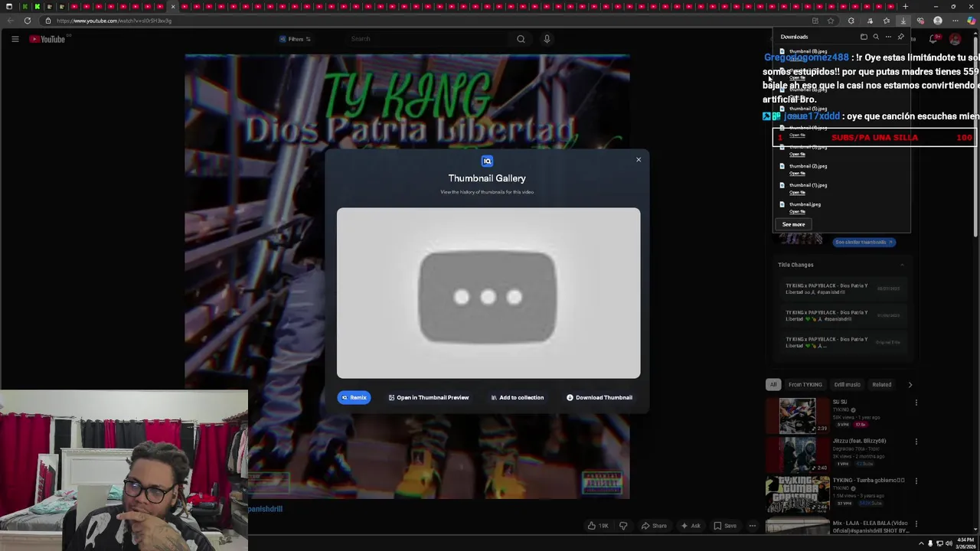Select the Related chip
Viewport: 980px width, 551px height.
pos(881,384)
